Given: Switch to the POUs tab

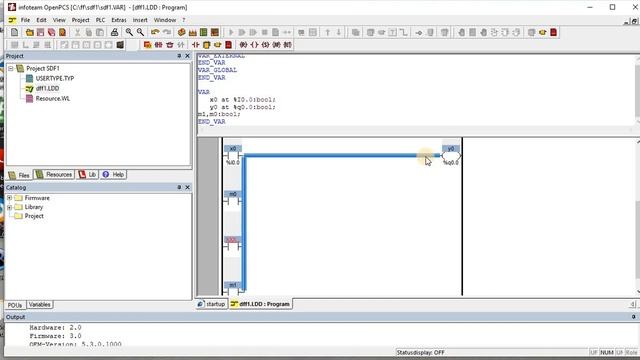Looking at the screenshot, I should click(x=15, y=305).
